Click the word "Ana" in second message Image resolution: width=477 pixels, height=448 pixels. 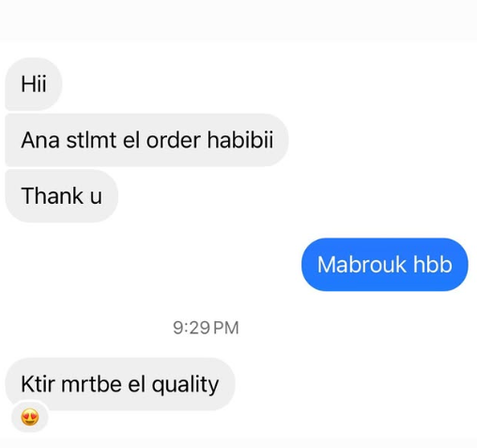[40, 140]
